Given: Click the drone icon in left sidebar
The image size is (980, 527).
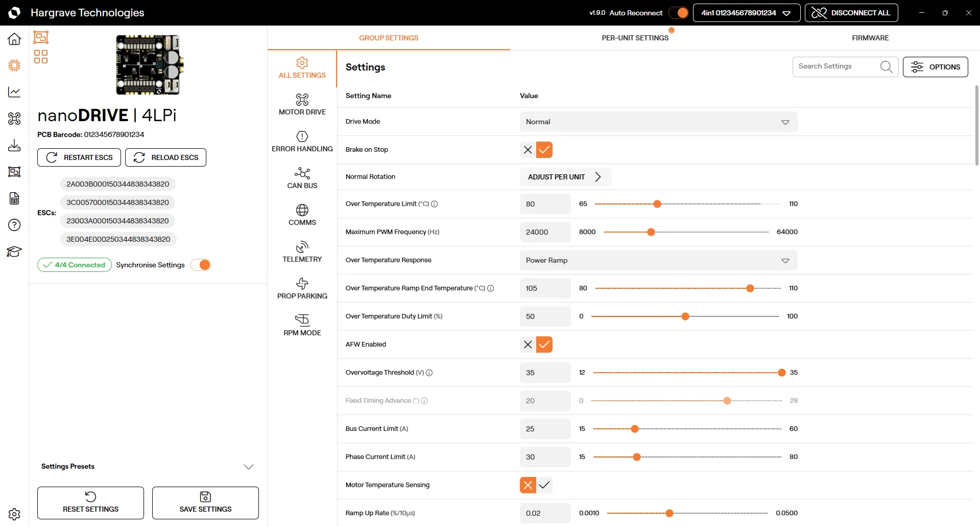Looking at the screenshot, I should (x=14, y=119).
